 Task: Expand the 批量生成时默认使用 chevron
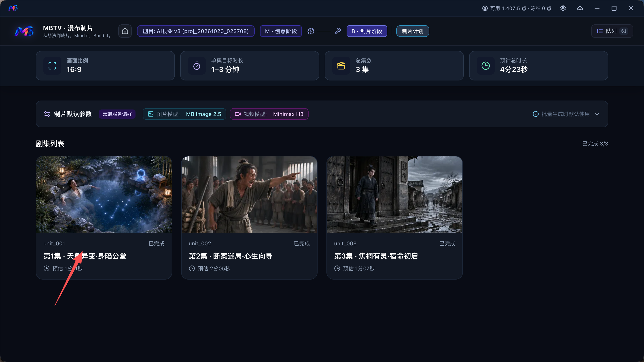click(597, 114)
